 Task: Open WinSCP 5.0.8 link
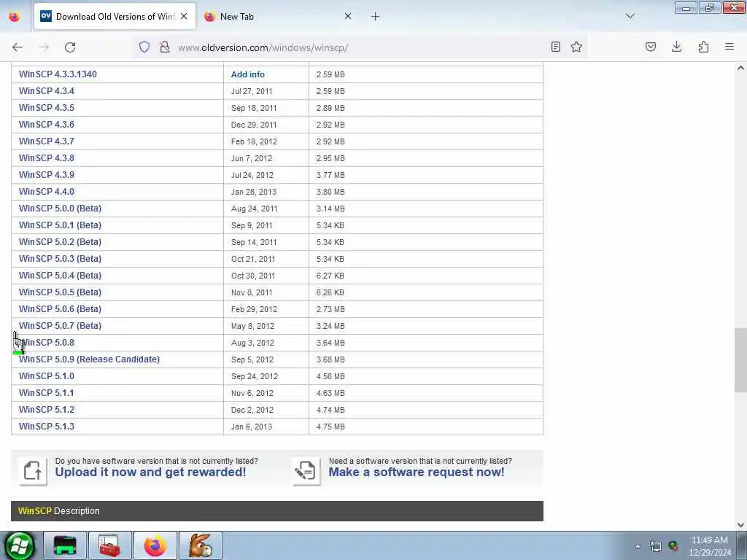click(46, 343)
